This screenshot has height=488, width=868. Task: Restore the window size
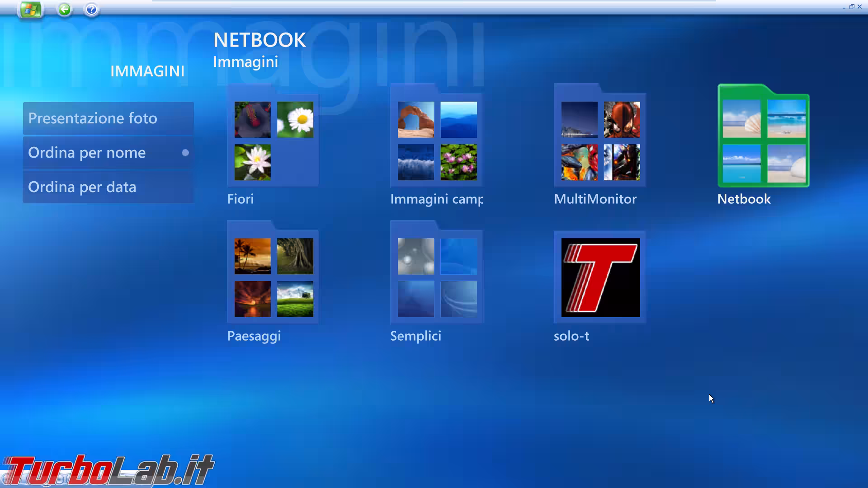point(851,7)
